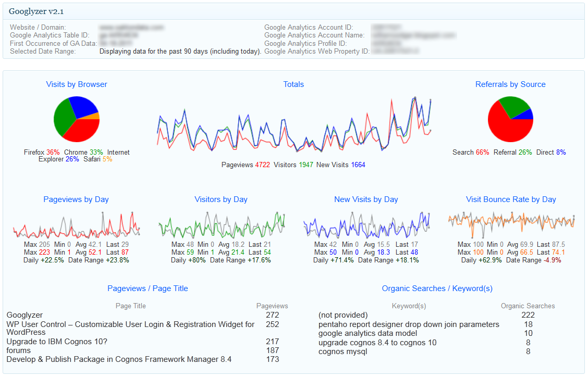Open the Referrals by Source heading link
588x377 pixels.
[x=510, y=84]
